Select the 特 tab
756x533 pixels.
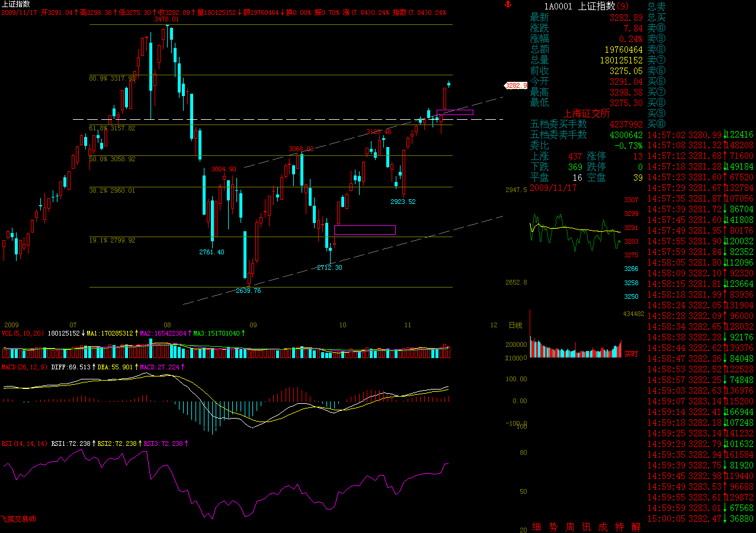pyautogui.click(x=620, y=527)
